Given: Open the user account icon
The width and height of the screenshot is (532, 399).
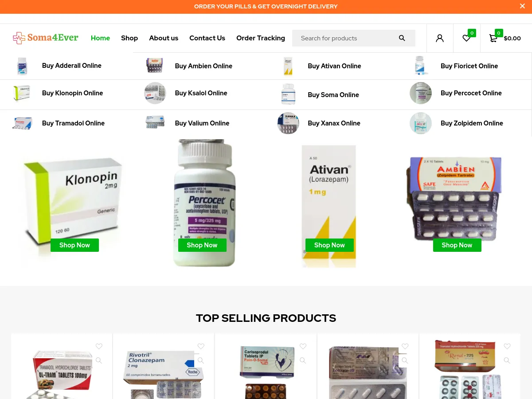Looking at the screenshot, I should [440, 38].
